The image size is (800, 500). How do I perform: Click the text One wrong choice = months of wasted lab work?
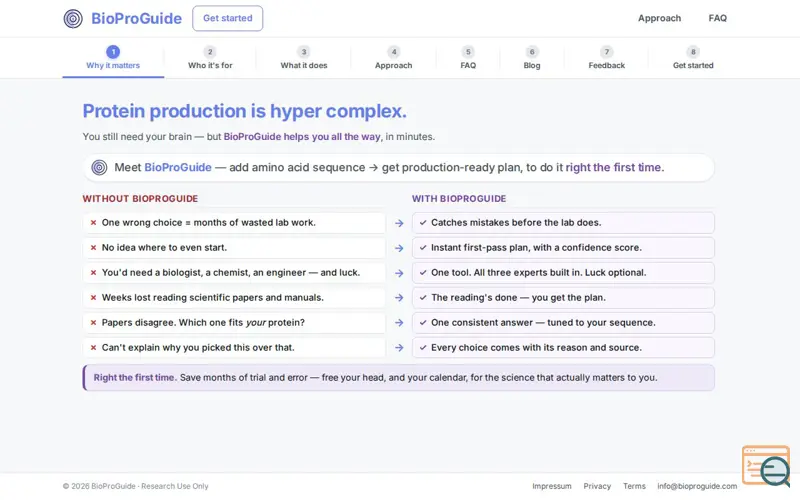209,223
